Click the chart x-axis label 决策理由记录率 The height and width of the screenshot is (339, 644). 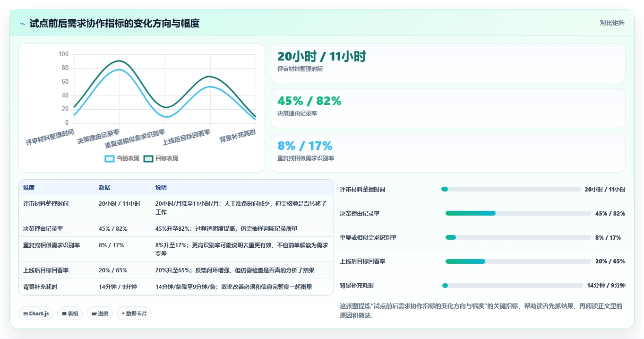(x=98, y=136)
